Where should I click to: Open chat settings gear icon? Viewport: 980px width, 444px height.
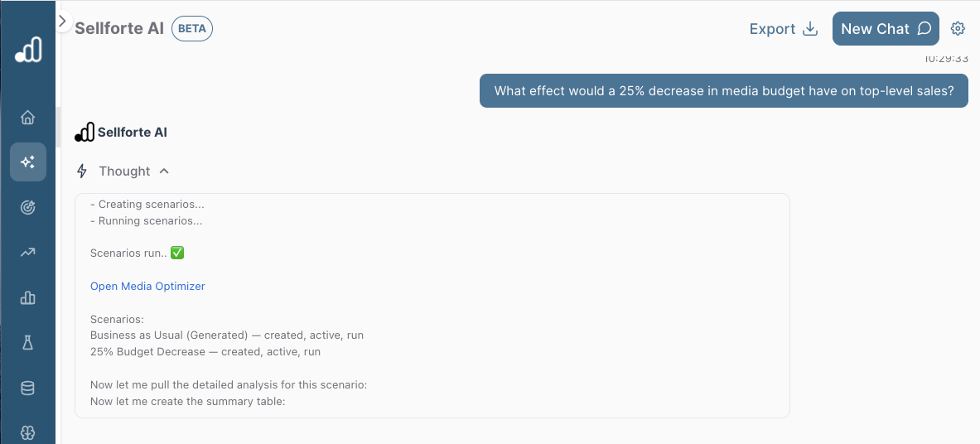[958, 29]
